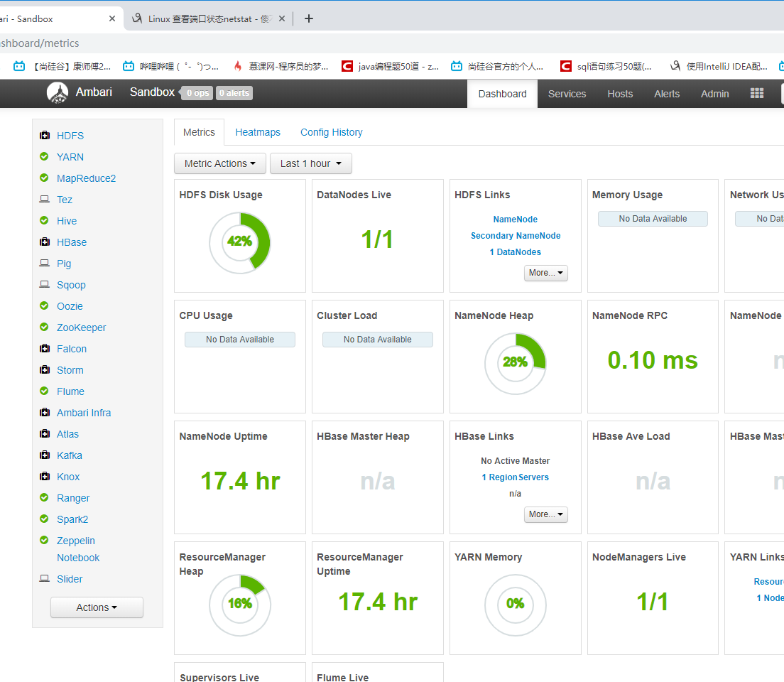Screen dimensions: 784x682
Task: Click the 0 alerts badge
Action: tap(234, 93)
